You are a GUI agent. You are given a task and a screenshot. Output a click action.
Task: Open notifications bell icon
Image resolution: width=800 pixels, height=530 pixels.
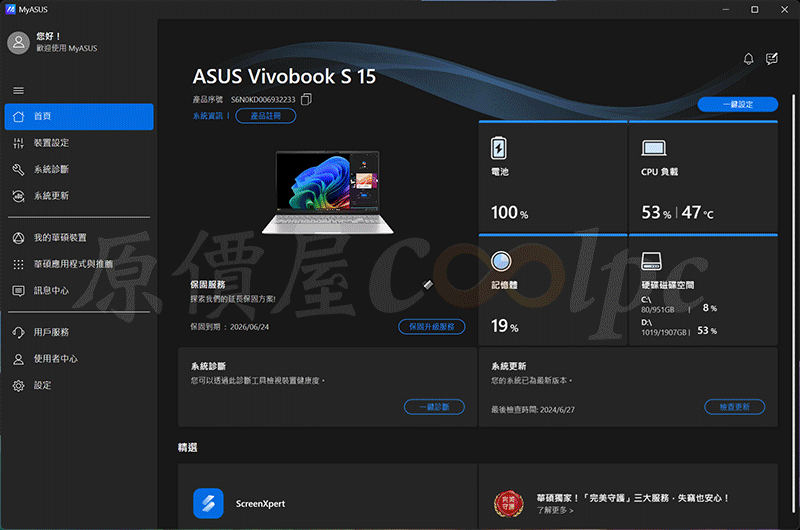[x=748, y=59]
